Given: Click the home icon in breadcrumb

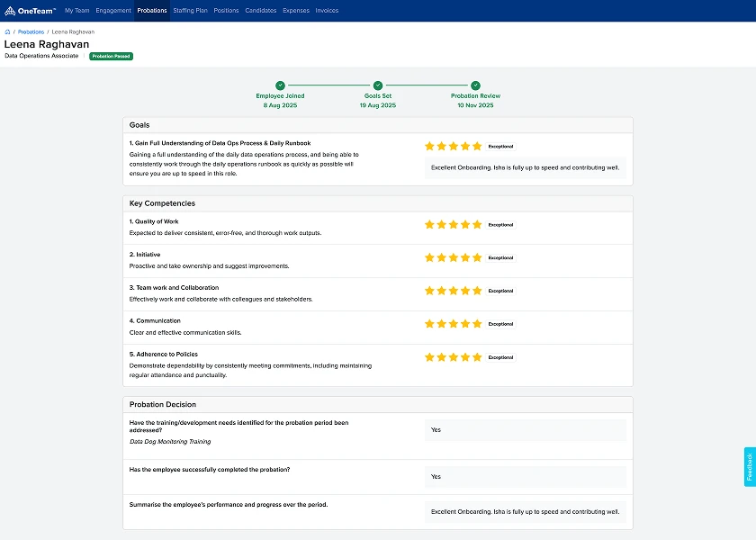Looking at the screenshot, I should click(x=7, y=31).
